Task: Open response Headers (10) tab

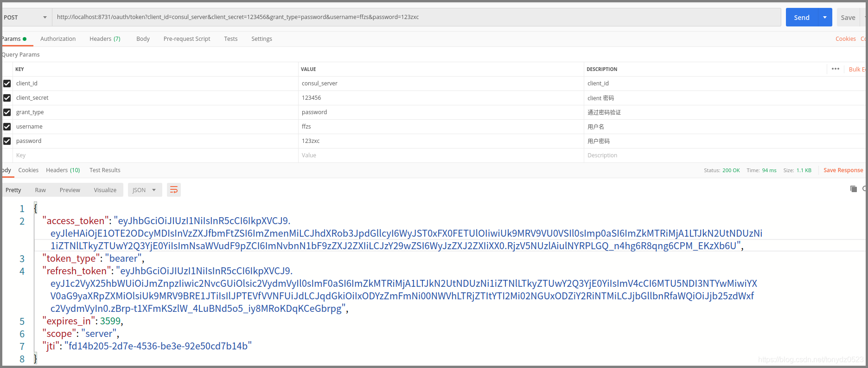Action: 63,170
